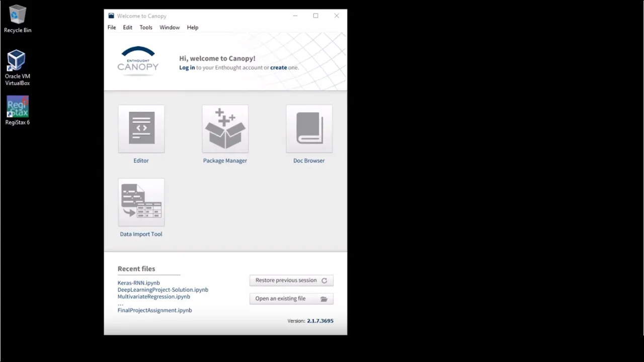Open recent file DeepLearningProject-Solution.ipynb
The height and width of the screenshot is (362, 644).
click(163, 290)
